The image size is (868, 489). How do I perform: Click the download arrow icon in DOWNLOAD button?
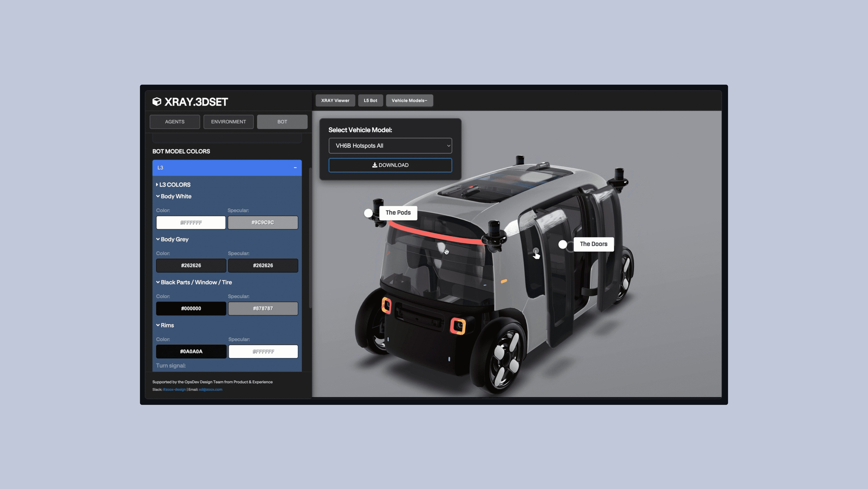[x=374, y=165]
